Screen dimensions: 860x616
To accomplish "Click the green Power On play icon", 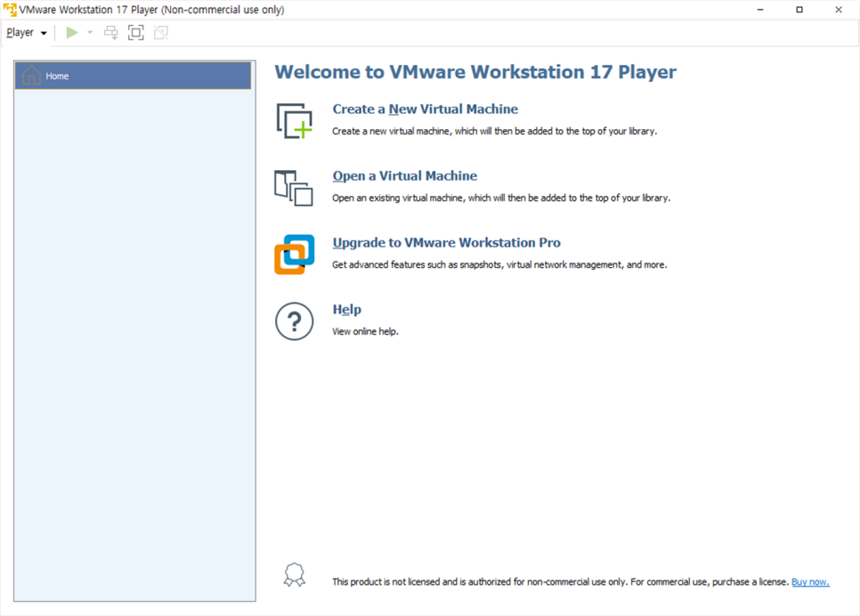I will (72, 33).
